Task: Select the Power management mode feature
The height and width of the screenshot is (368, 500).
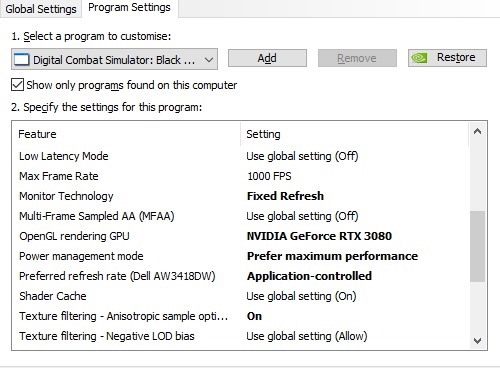Action: pos(81,256)
